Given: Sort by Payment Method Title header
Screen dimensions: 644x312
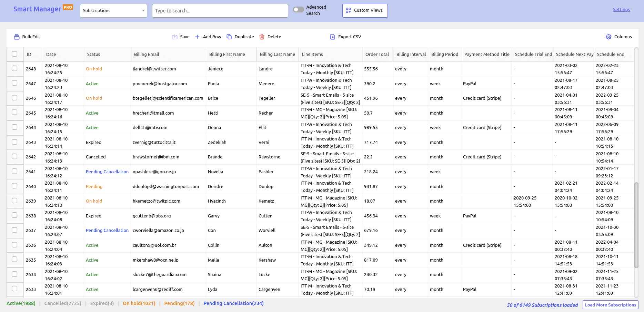Looking at the screenshot, I should click(x=487, y=54).
